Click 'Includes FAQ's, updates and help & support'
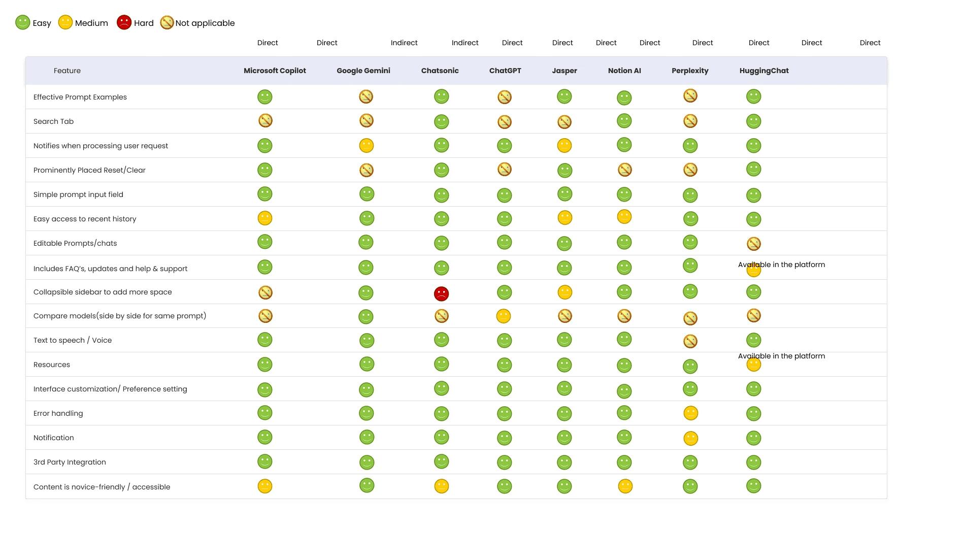964x560 pixels. click(110, 269)
